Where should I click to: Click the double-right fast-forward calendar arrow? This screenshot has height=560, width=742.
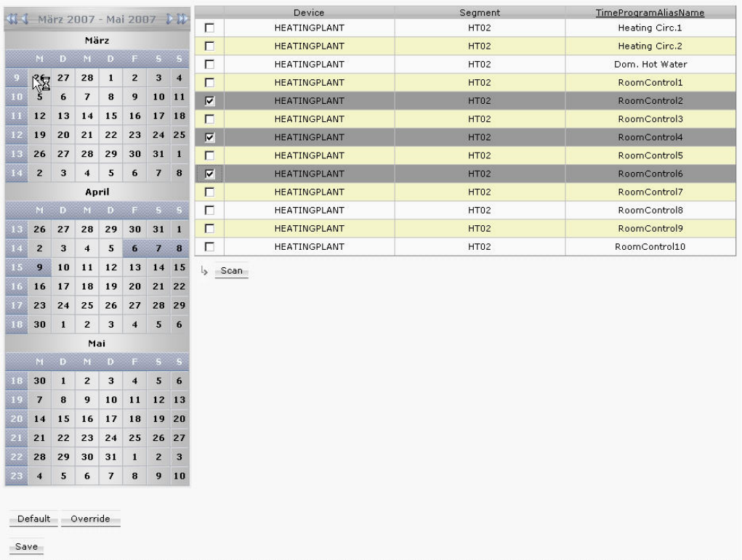coord(182,19)
